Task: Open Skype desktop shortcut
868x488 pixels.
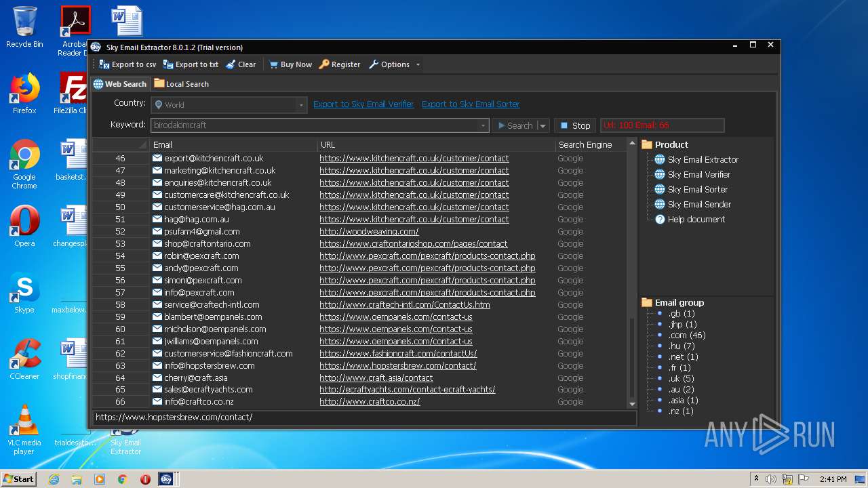Action: 24,293
